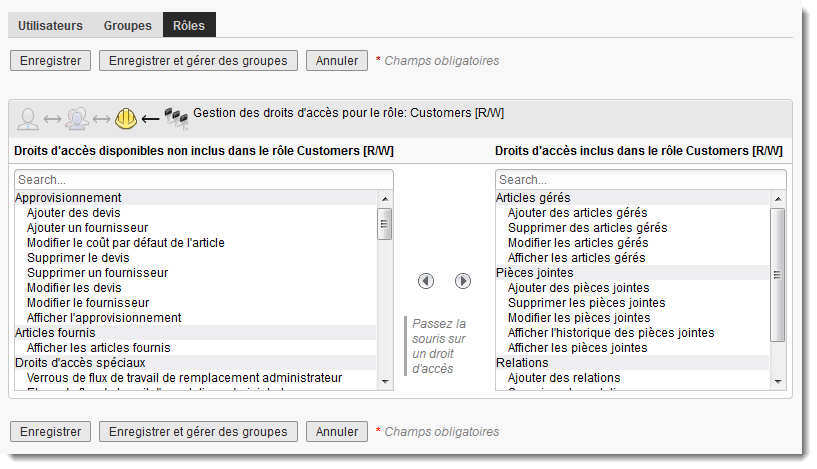Select the Rôles tab
817x469 pixels.
189,25
